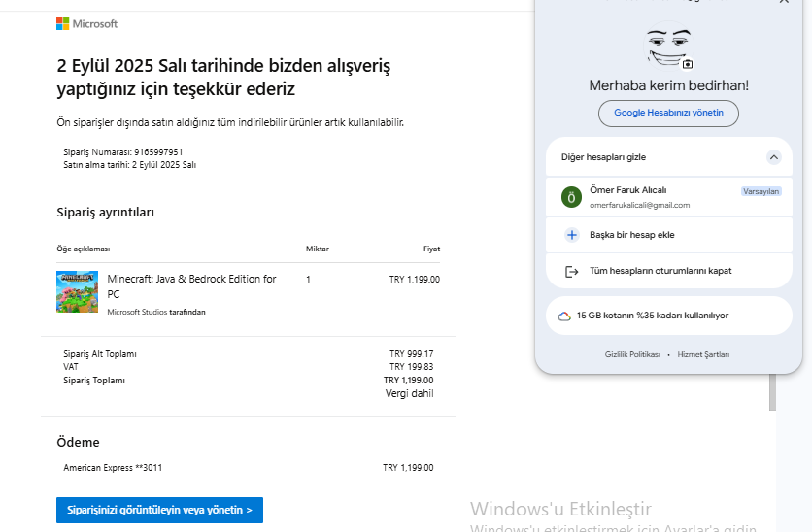
Task: Click omerfarukalicali@gmail.com email text
Action: point(639,205)
